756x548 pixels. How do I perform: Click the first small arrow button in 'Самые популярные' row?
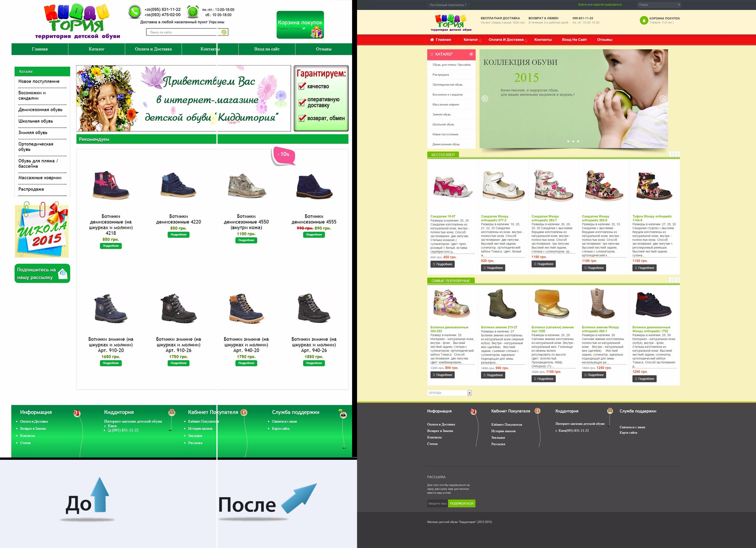(671, 280)
